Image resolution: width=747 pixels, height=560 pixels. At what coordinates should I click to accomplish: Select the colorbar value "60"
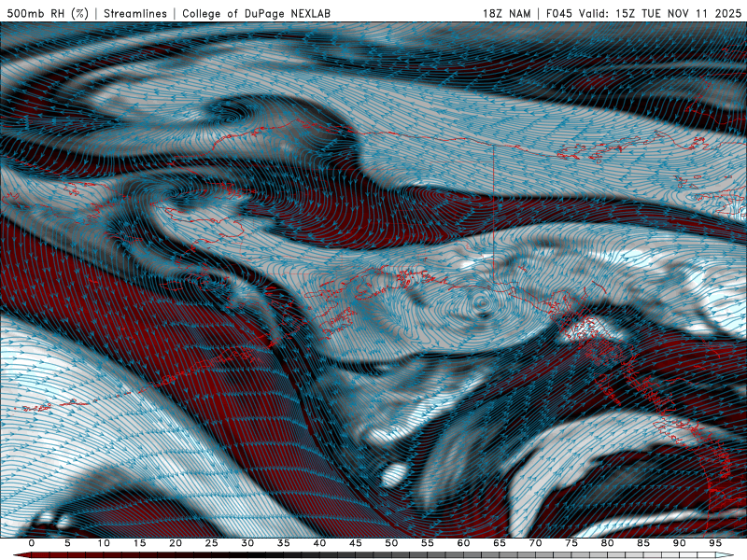(463, 543)
